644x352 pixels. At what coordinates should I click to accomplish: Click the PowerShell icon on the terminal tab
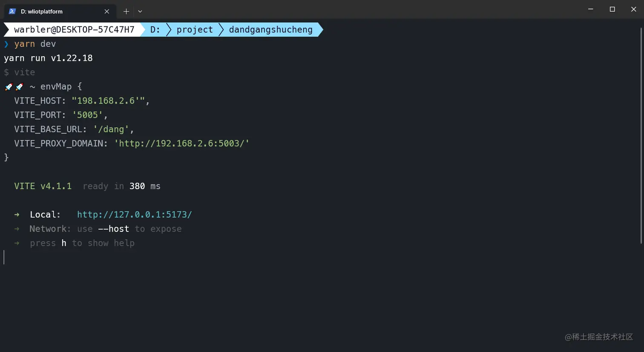pyautogui.click(x=12, y=12)
